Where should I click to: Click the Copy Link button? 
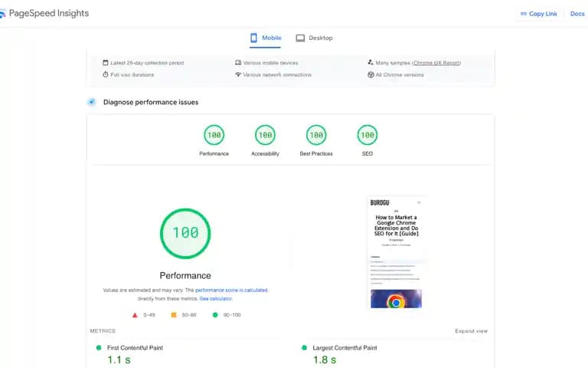[x=538, y=14]
